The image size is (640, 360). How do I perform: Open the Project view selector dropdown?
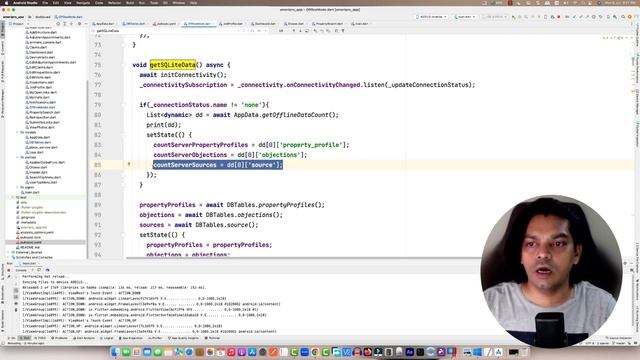click(18, 24)
